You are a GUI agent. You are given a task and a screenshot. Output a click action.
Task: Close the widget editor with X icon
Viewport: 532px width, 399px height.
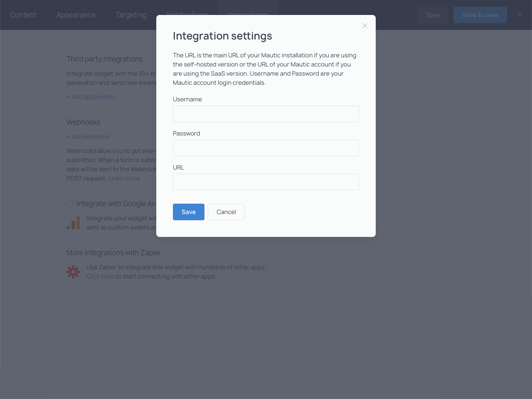(x=520, y=15)
